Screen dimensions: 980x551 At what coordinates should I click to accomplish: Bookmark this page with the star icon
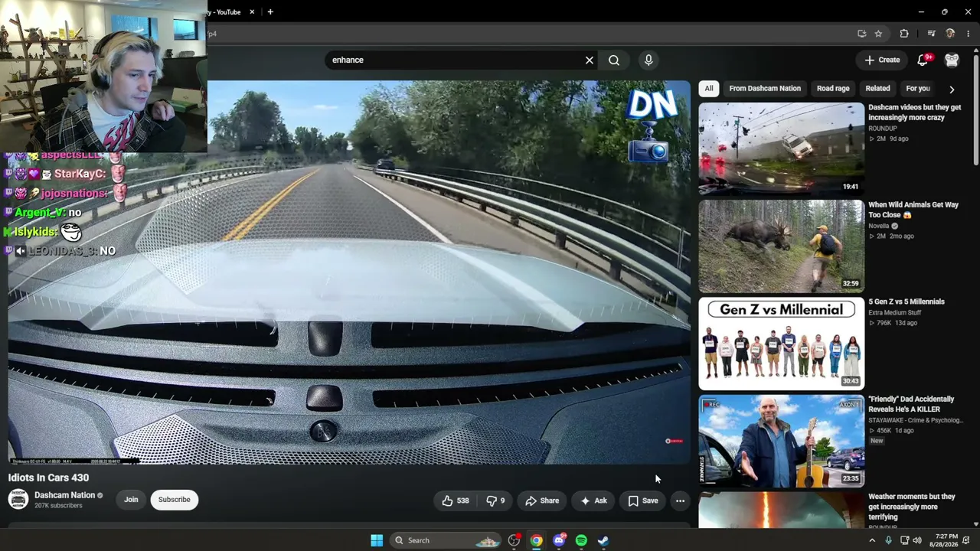(878, 34)
